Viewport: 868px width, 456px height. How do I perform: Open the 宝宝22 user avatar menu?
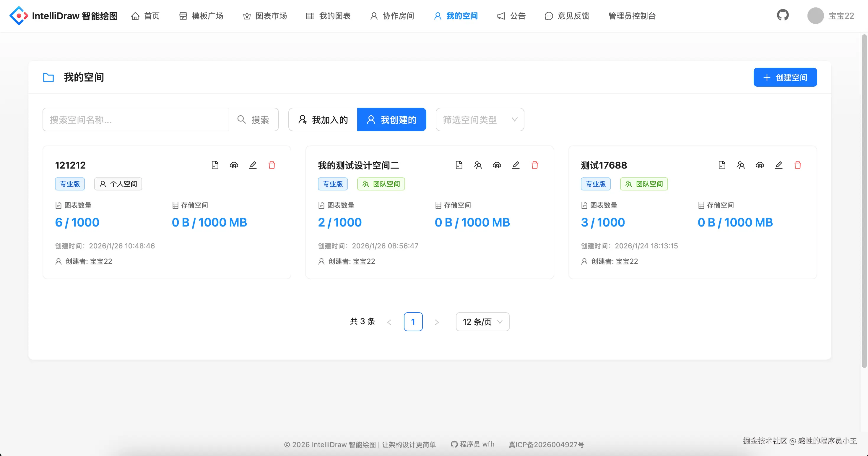click(x=815, y=15)
